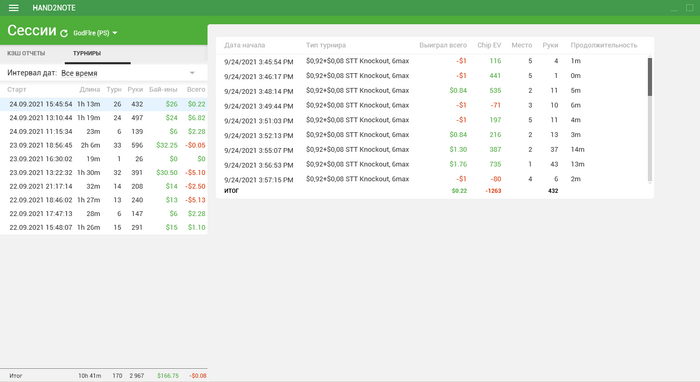Select tournament started 9/24/2021 3:57:15 PM
This screenshot has width=700, height=382.
(432, 179)
